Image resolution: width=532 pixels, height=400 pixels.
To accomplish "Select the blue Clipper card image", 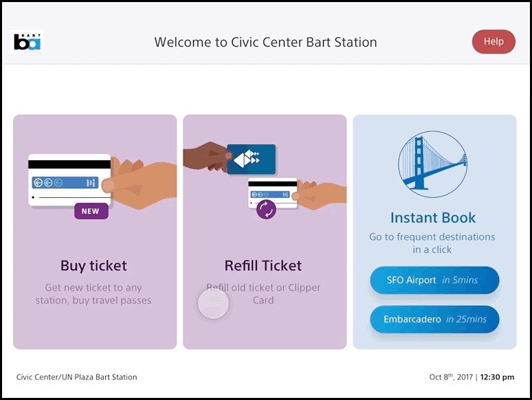I will pyautogui.click(x=251, y=159).
